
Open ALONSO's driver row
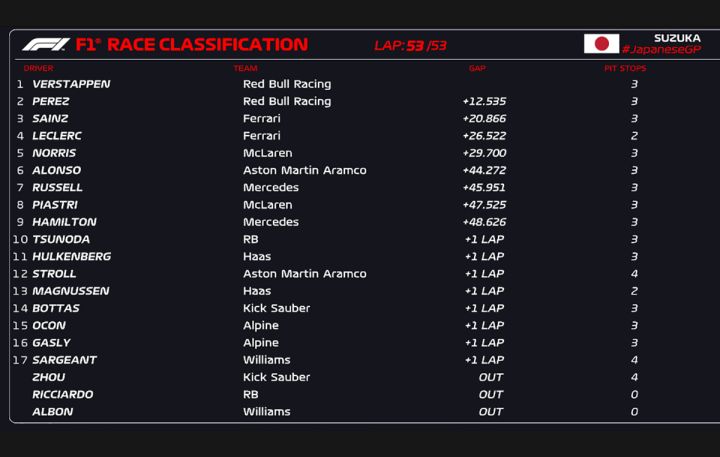click(57, 170)
